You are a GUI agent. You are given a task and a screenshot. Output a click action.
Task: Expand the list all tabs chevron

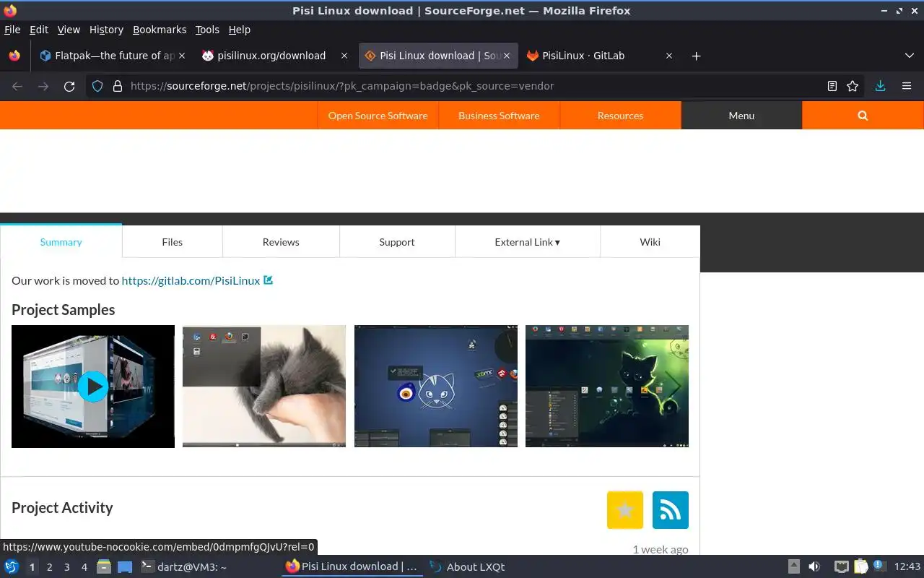[x=910, y=56]
